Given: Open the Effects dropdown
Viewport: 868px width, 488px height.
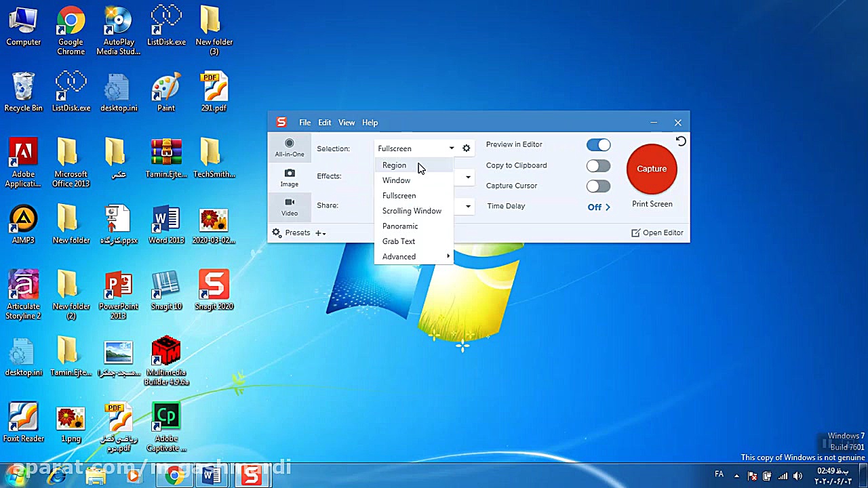Looking at the screenshot, I should pos(467,176).
